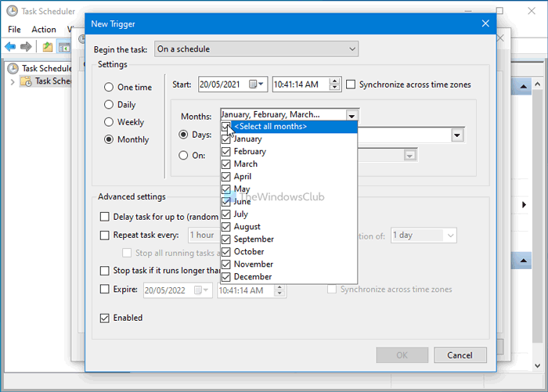The image size is (548, 392).
Task: Open the Action menu
Action: 44,30
